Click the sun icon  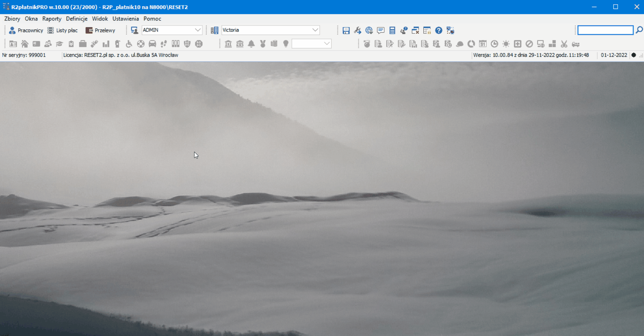506,44
